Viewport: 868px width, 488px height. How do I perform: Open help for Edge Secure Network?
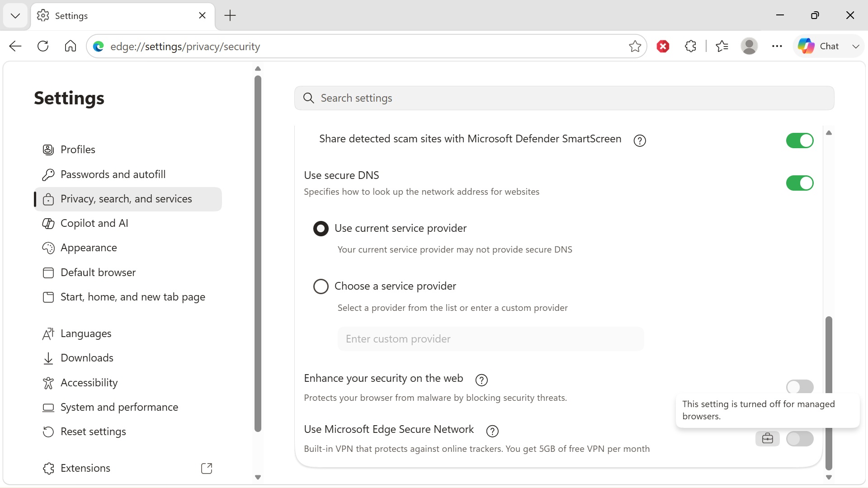coord(492,432)
